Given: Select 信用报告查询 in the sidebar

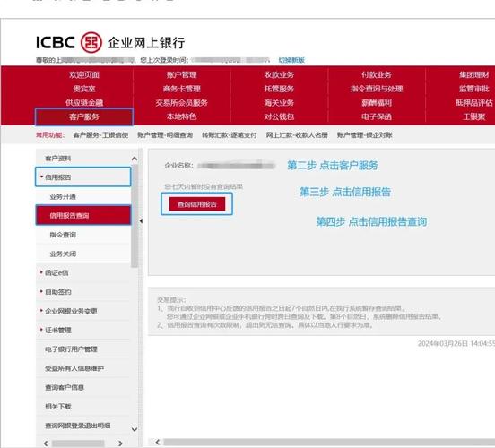Looking at the screenshot, I should (83, 215).
